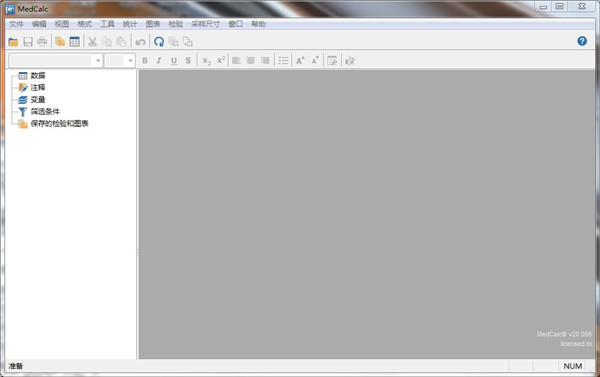Click the blue Refresh circular arrow icon
Image resolution: width=600 pixels, height=377 pixels.
159,42
